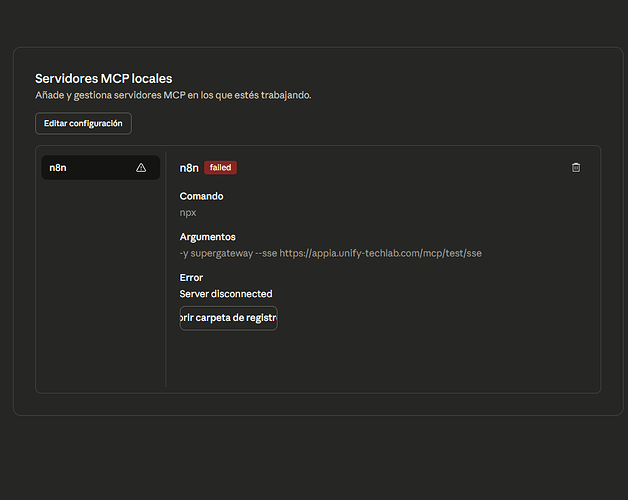Screen dimensions: 628x500
Task: Click the description text about managing MCP servers
Action: (173, 95)
